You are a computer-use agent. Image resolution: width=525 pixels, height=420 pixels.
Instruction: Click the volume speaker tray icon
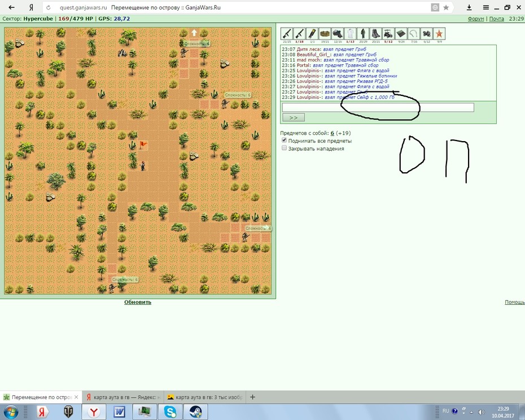(481, 412)
